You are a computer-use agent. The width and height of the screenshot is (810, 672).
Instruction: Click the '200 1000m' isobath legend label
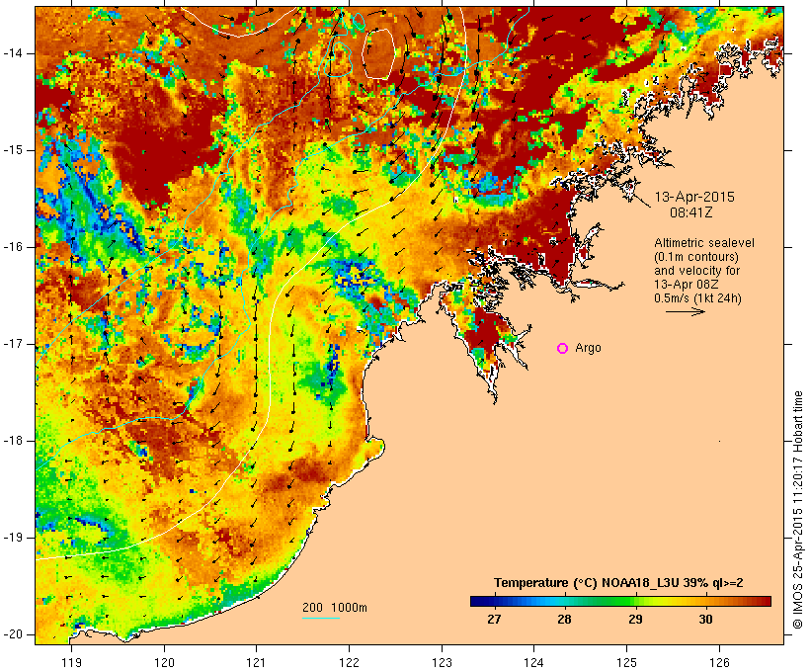pos(335,608)
